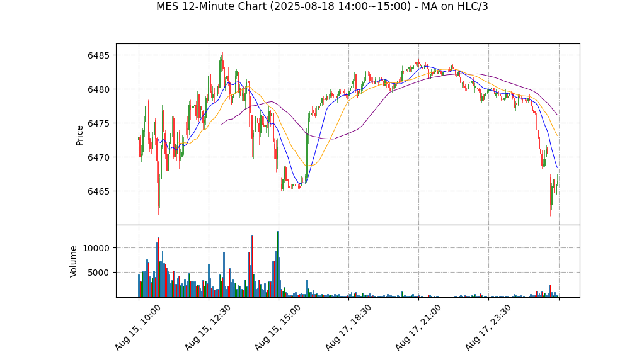Screen dimensions: 644x362
Task: Click the Aug 17, 18:30 time label
Action: 348,327
